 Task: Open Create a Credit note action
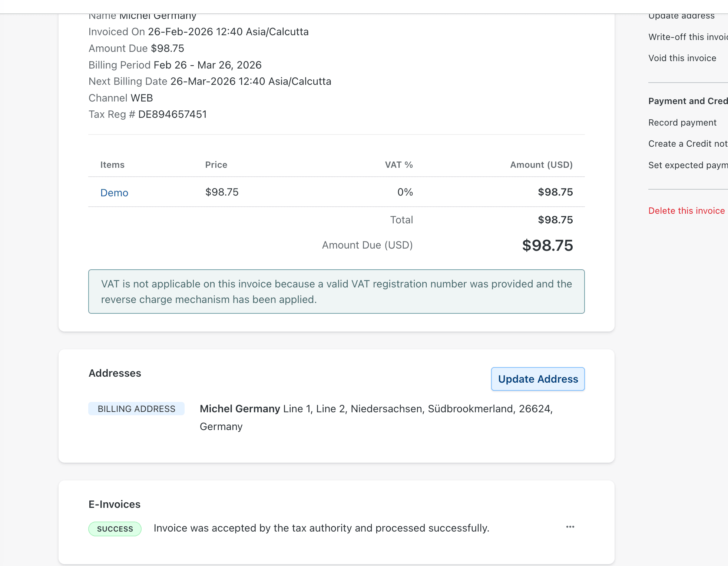pyautogui.click(x=688, y=144)
